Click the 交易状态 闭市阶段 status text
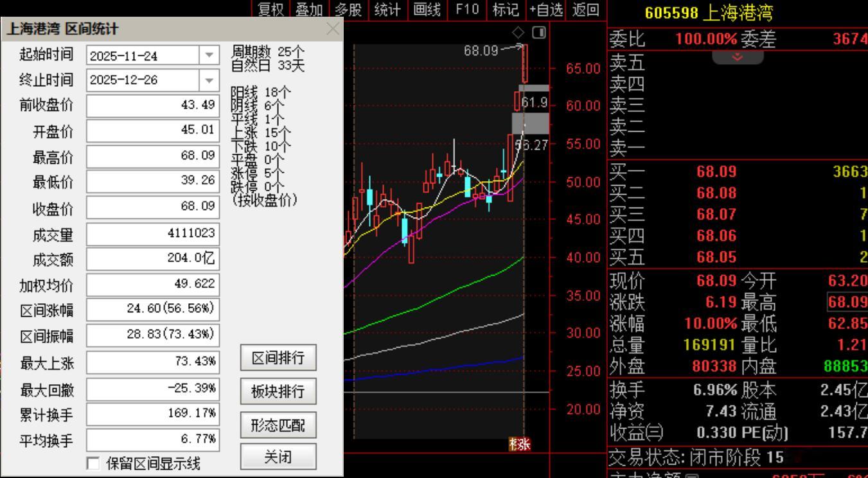This screenshot has height=478, width=868. [696, 458]
